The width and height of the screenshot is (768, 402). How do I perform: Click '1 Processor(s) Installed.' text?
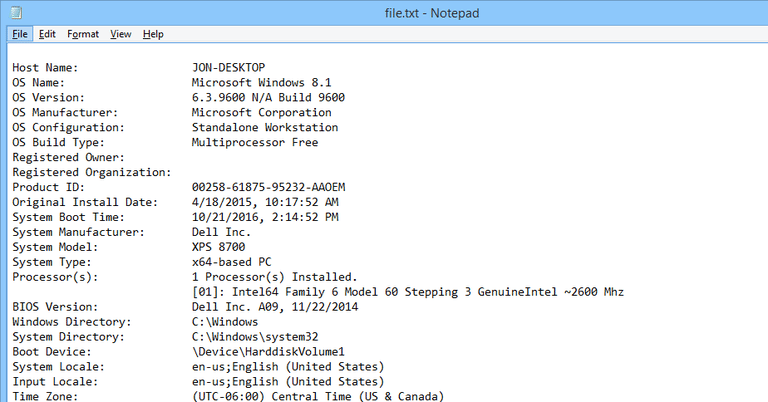[275, 277]
